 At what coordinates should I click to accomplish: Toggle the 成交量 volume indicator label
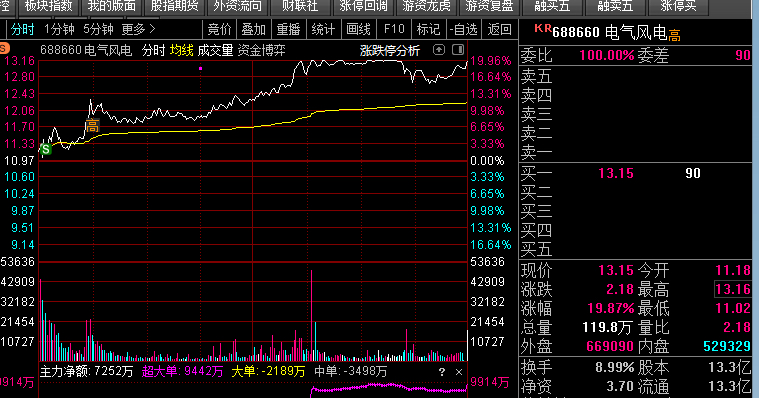point(215,50)
